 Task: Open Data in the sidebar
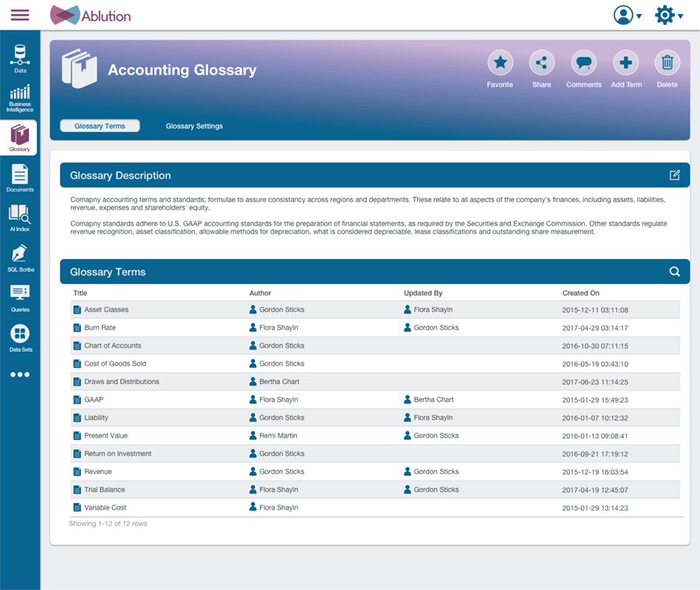tap(20, 58)
